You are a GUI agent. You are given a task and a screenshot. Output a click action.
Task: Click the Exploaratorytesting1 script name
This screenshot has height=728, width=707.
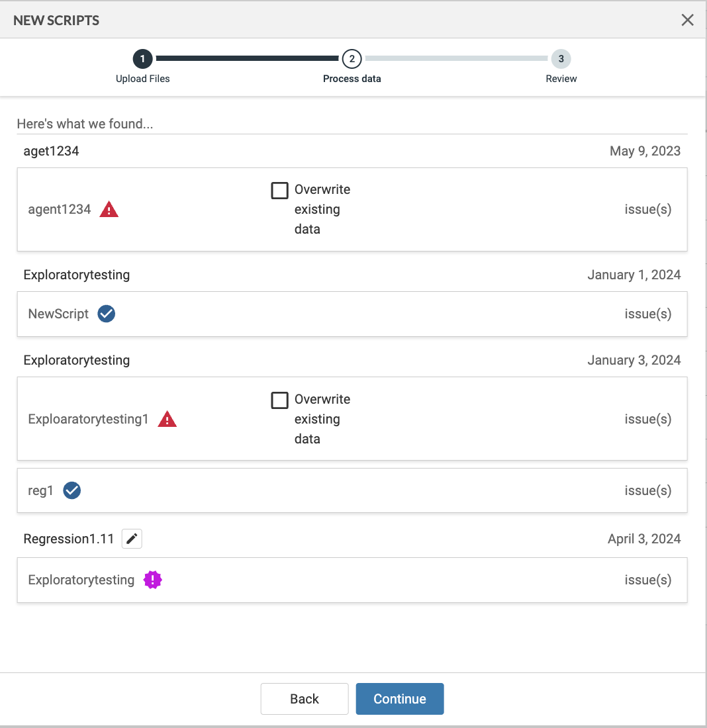[88, 420]
